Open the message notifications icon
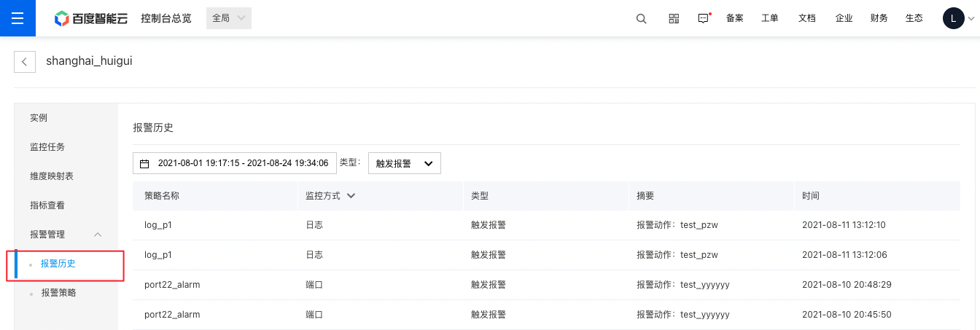980x330 pixels. point(704,19)
